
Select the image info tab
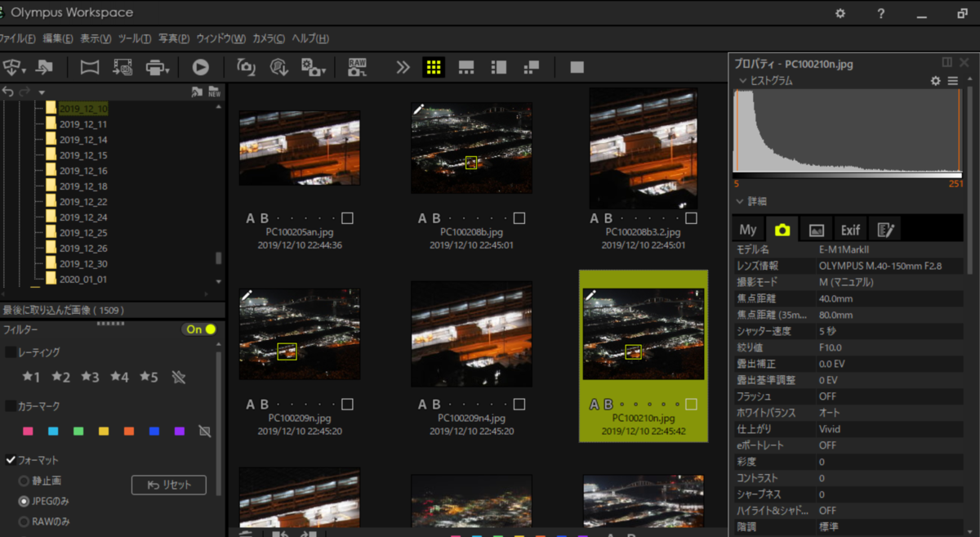(816, 230)
